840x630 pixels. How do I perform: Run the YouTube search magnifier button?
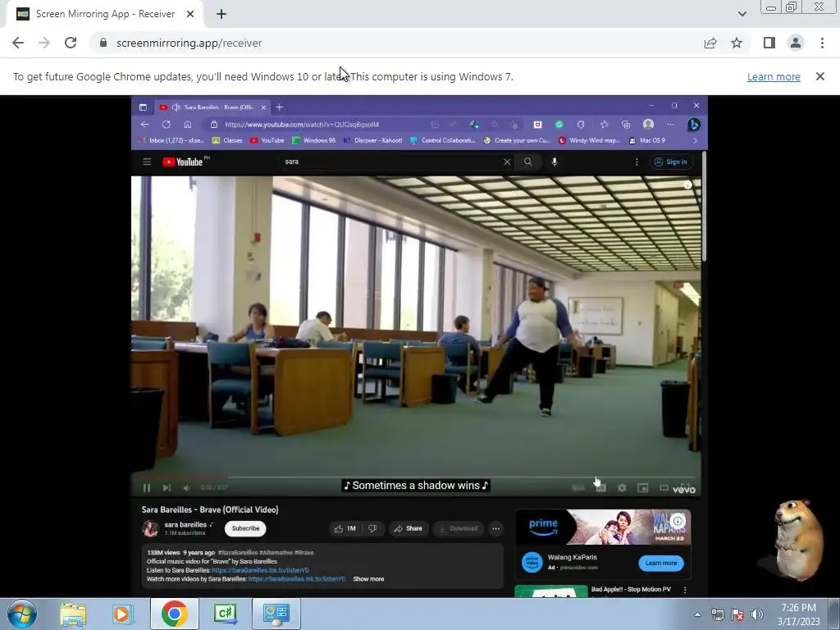[x=528, y=162]
